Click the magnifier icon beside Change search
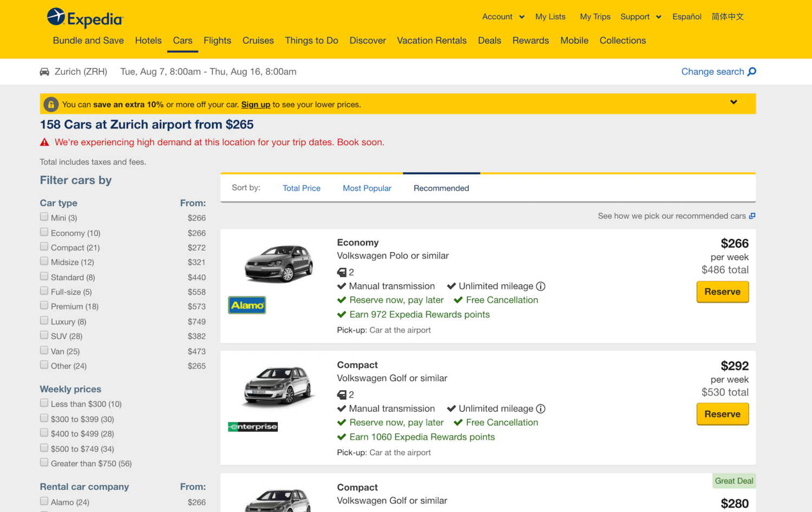Image resolution: width=812 pixels, height=512 pixels. coord(751,72)
